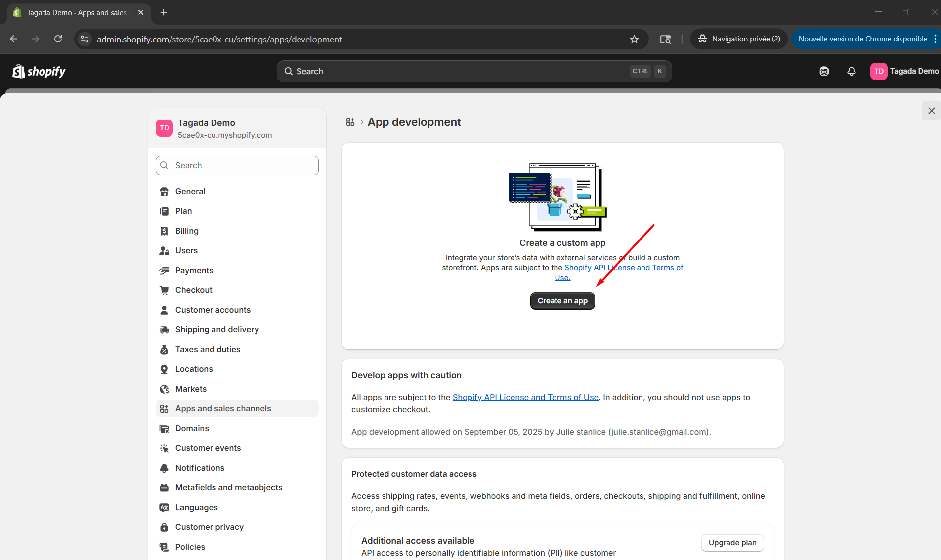Open Customer privacy settings

pyautogui.click(x=237, y=527)
